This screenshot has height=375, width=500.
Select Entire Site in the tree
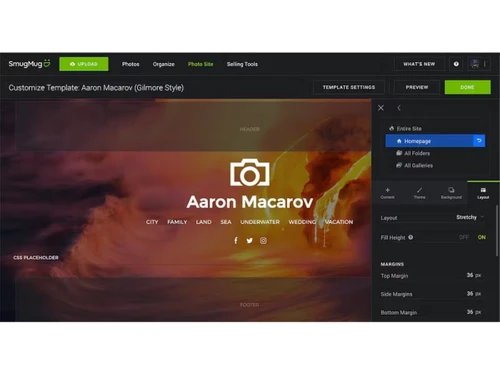click(409, 129)
